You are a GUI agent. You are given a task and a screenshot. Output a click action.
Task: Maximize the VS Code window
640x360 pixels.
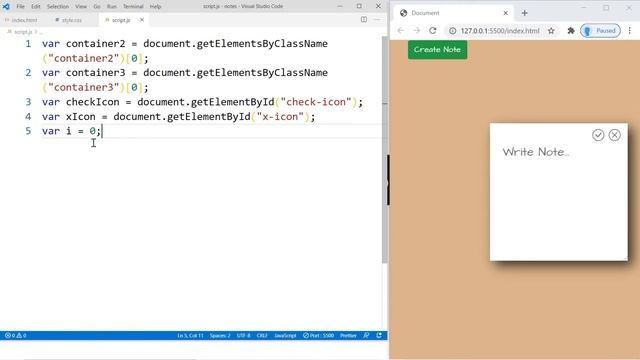(x=359, y=6)
